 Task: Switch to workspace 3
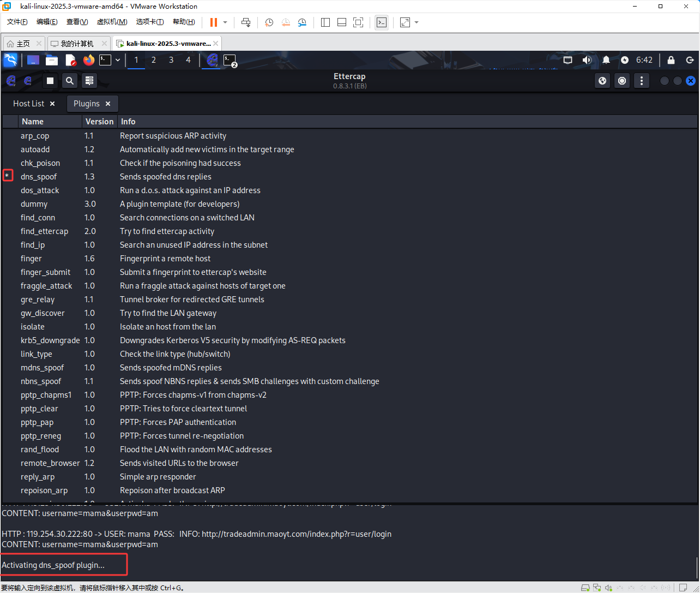[171, 60]
